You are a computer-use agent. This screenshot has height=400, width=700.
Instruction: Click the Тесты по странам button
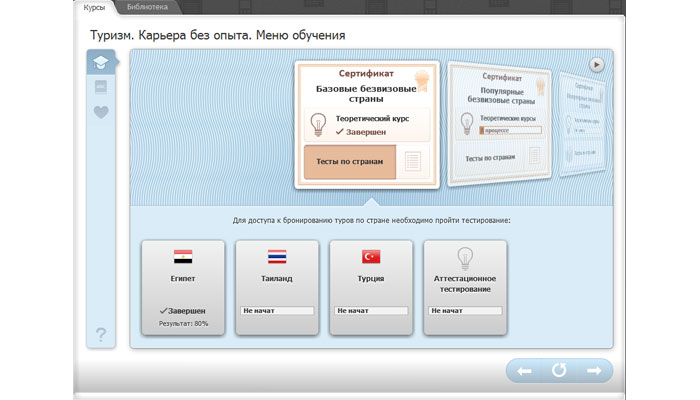click(x=350, y=162)
